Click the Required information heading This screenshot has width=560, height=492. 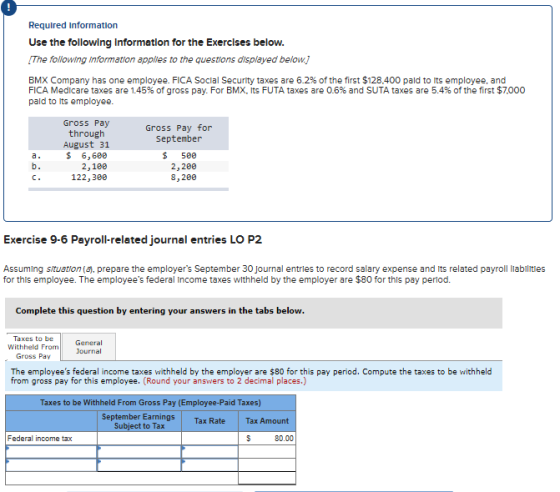click(73, 25)
